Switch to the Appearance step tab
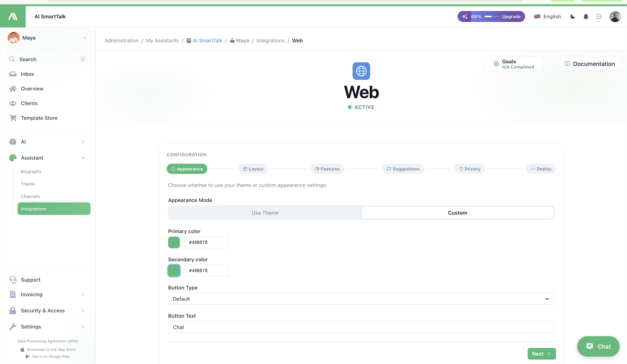The height and width of the screenshot is (364, 627). 187,169
